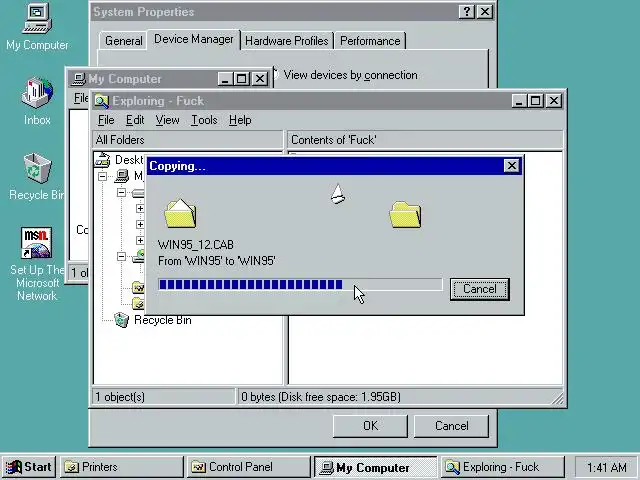640x480 pixels.
Task: Click the source folder icon in Copying dialog
Action: [180, 213]
